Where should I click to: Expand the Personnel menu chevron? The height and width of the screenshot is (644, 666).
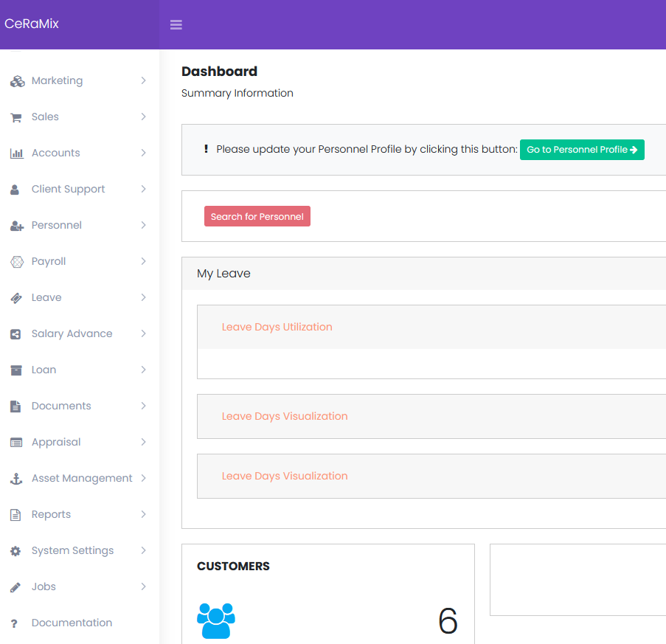click(144, 225)
